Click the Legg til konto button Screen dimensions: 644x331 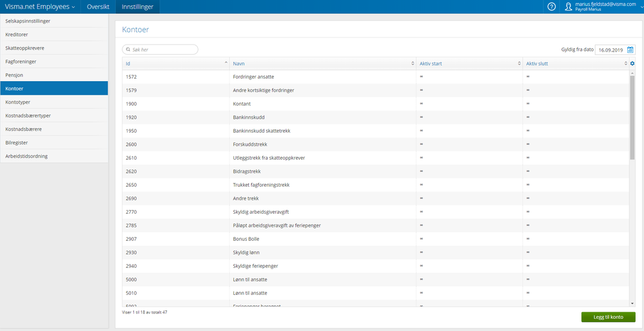pos(608,317)
